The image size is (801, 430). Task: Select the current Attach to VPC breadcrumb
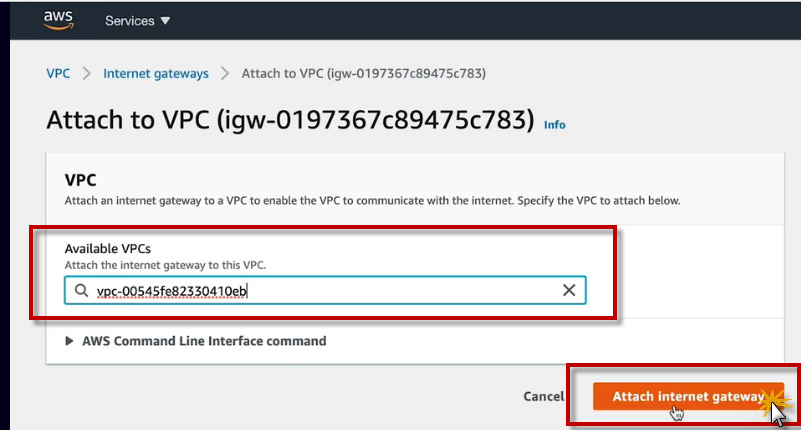click(364, 73)
